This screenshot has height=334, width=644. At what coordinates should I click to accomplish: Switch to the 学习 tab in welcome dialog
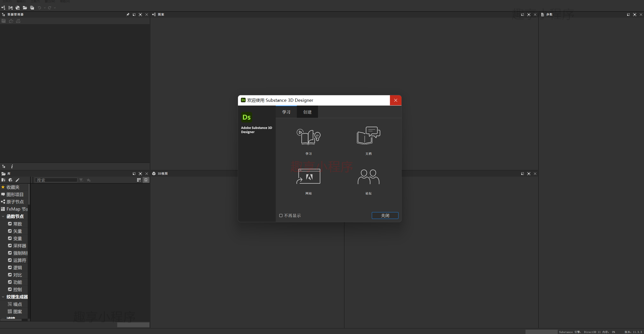point(286,112)
